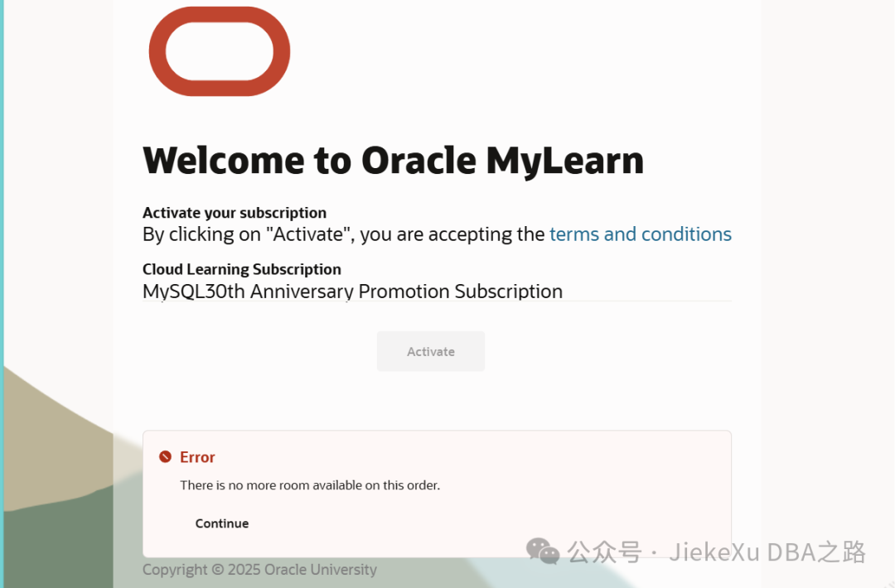Select the Welcome to Oracle MyLearn heading

[393, 160]
